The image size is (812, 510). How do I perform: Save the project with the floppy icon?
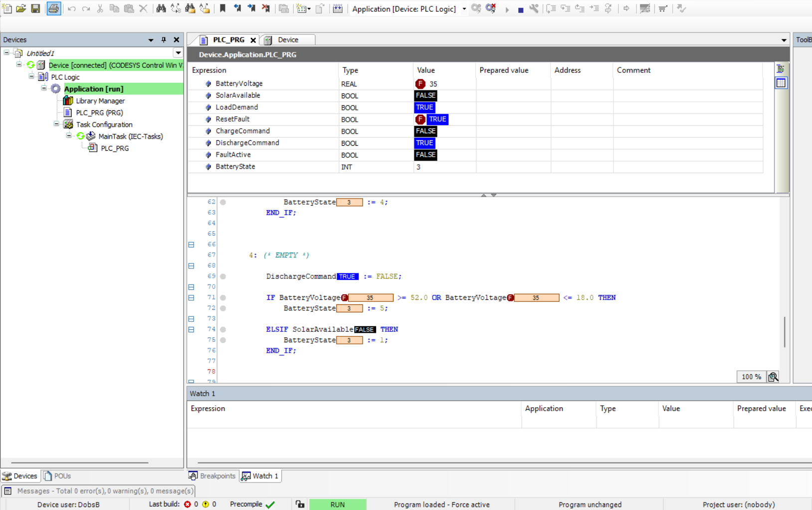(35, 8)
